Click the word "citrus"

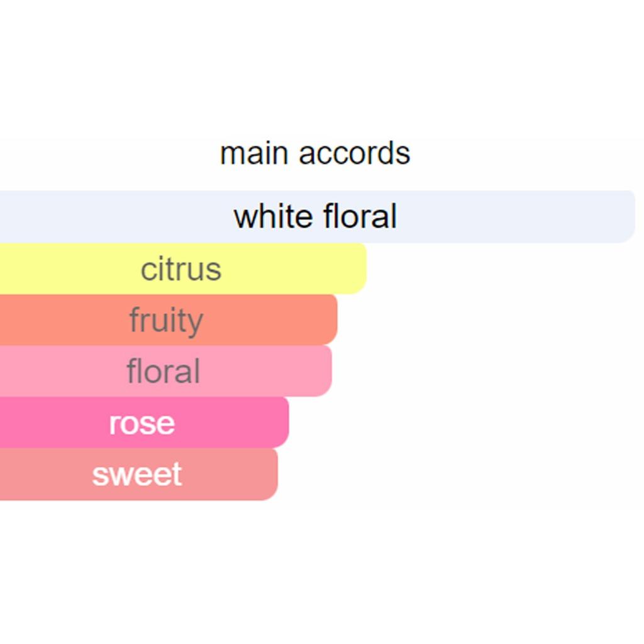pyautogui.click(x=181, y=269)
